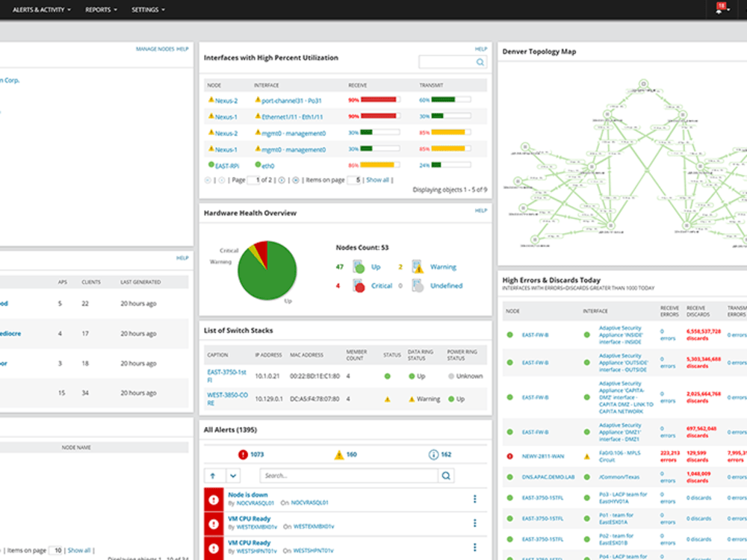Click the sort ascending arrow in All Alerts
747x560 pixels.
tap(212, 475)
